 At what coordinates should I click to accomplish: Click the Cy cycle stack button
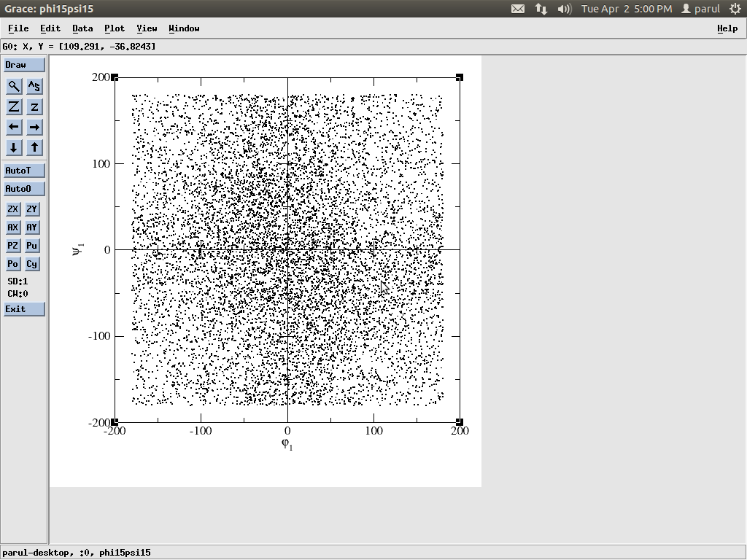click(x=32, y=264)
